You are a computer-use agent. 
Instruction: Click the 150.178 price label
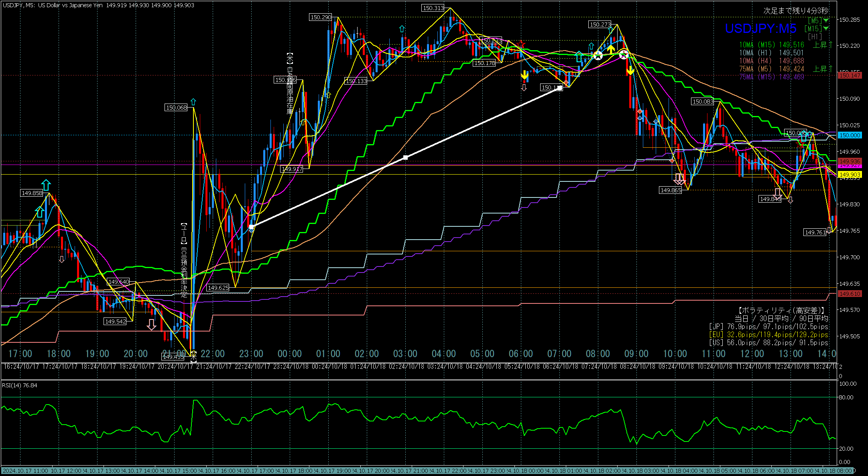[485, 63]
